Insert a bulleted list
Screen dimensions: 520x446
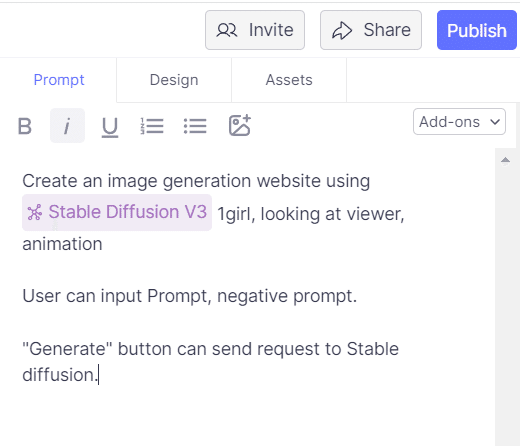pyautogui.click(x=195, y=126)
